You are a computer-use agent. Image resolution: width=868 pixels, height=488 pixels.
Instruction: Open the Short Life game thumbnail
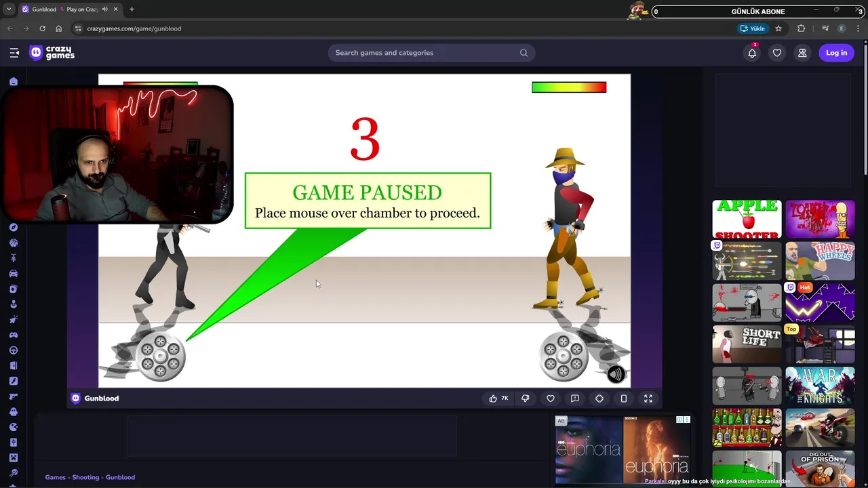pyautogui.click(x=747, y=344)
